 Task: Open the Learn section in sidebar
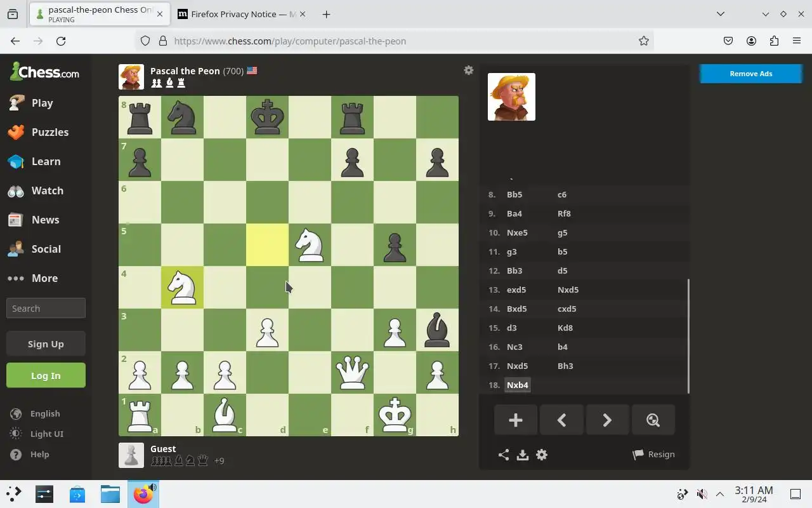[x=44, y=161]
